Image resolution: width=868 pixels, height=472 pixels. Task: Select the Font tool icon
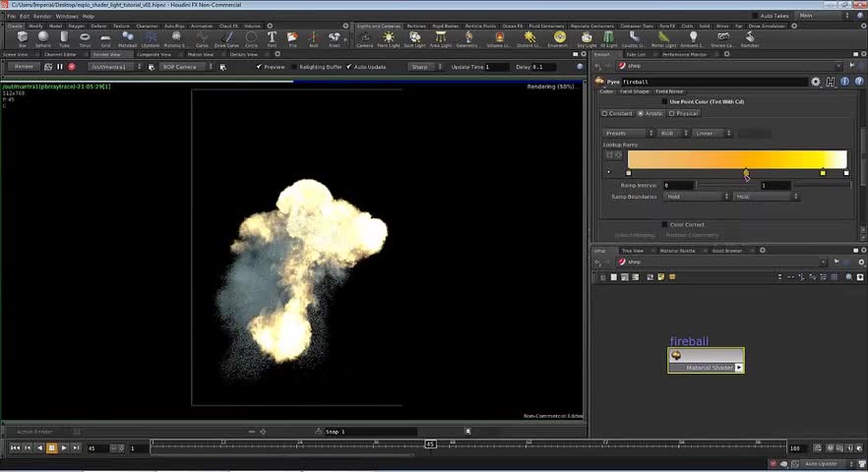coord(273,38)
